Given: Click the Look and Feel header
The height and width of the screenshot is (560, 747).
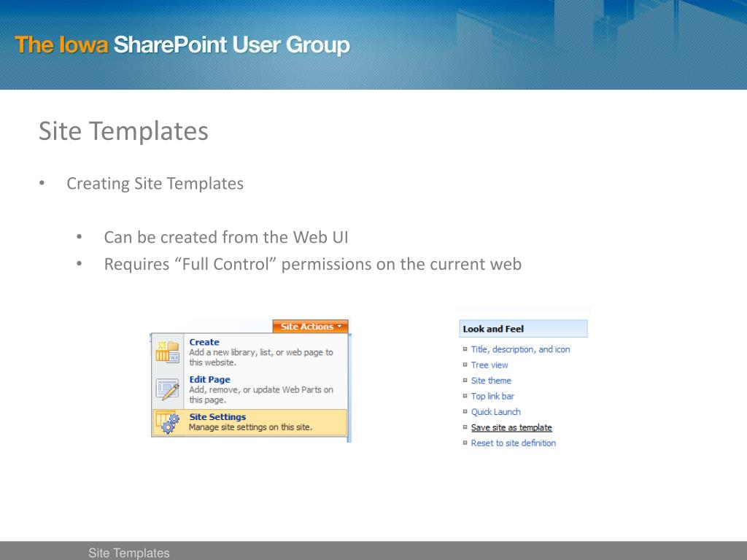Looking at the screenshot, I should click(x=523, y=329).
